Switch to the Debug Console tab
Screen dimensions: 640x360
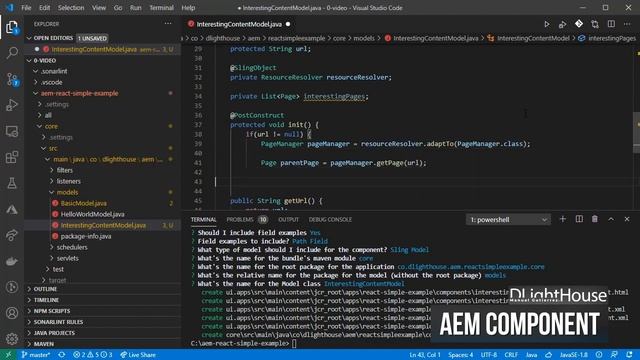(x=330, y=220)
